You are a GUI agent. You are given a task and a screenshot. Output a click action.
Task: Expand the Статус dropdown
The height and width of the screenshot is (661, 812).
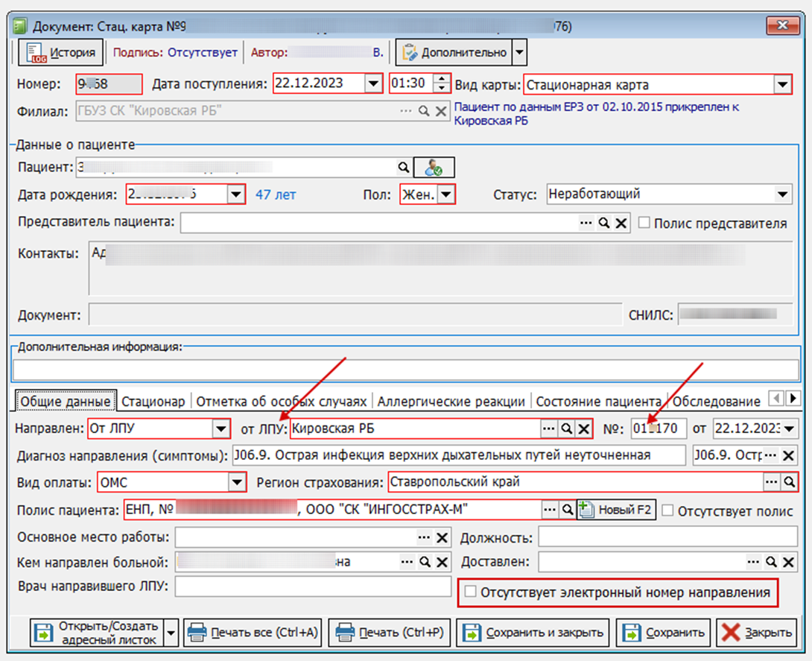(x=782, y=194)
